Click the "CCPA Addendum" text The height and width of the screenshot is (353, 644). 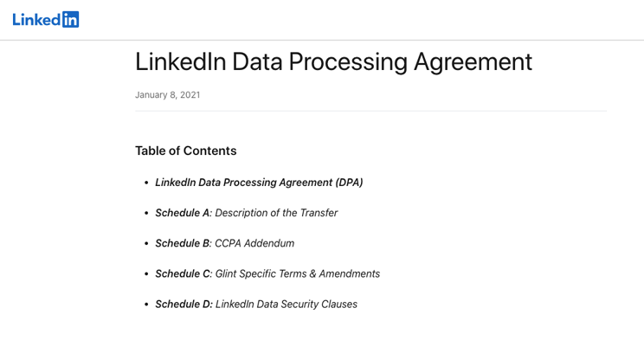254,243
